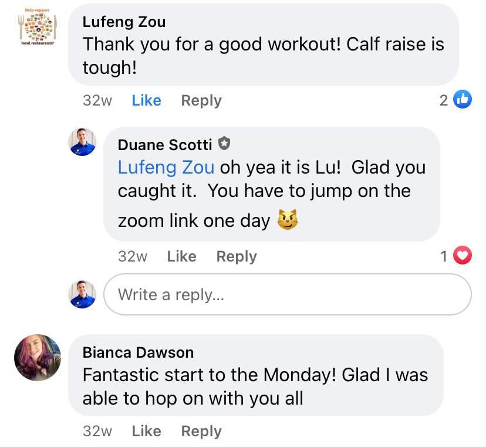Click the blue thumbs-up reaction icon

tap(463, 100)
